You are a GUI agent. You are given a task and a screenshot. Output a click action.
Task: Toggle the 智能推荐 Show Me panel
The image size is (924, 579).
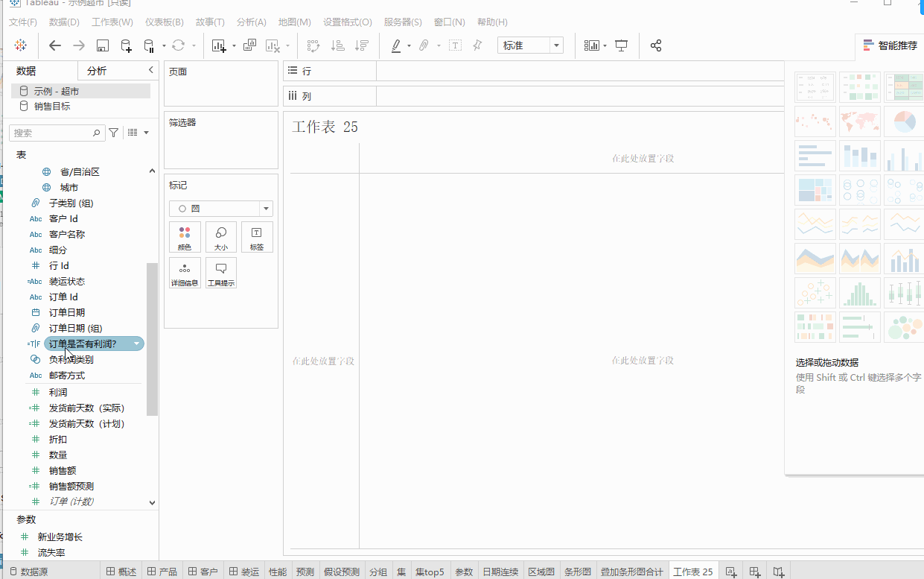[890, 45]
